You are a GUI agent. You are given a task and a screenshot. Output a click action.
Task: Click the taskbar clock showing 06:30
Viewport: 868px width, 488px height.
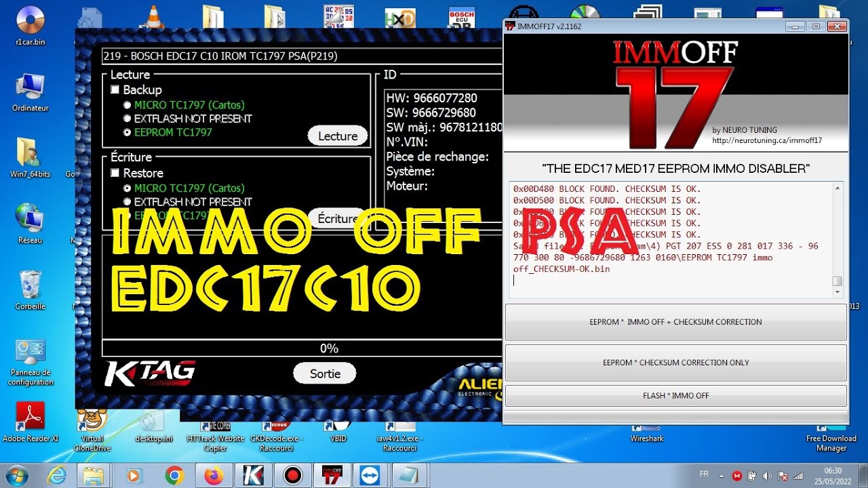point(833,475)
